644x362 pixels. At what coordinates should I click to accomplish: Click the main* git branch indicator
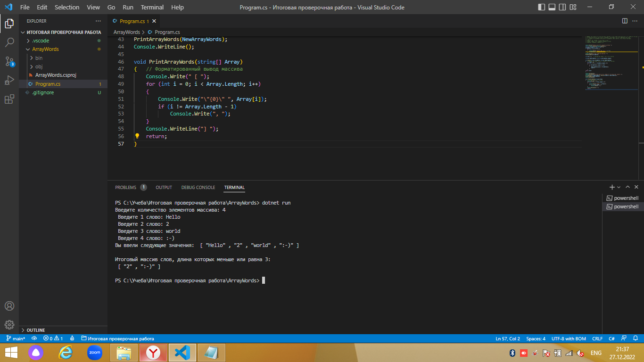[16, 338]
